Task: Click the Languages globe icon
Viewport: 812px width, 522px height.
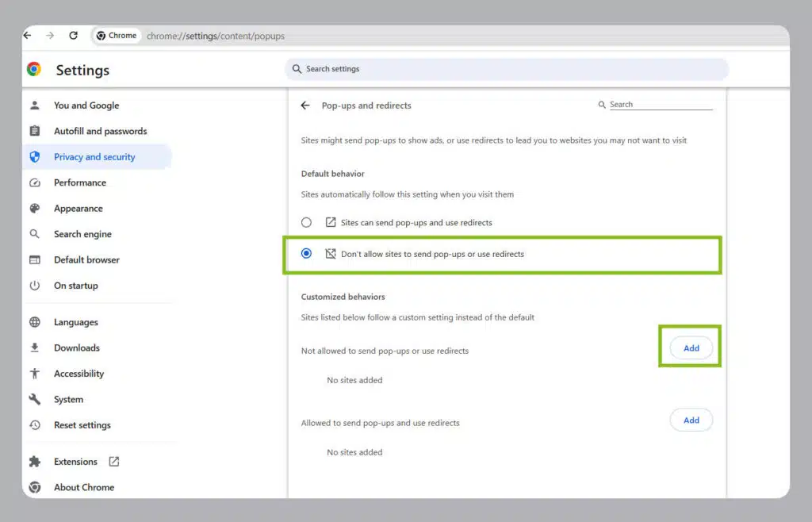Action: point(35,322)
